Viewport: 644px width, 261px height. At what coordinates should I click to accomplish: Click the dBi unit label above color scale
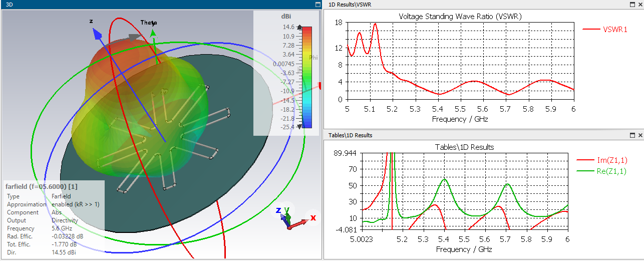click(287, 17)
